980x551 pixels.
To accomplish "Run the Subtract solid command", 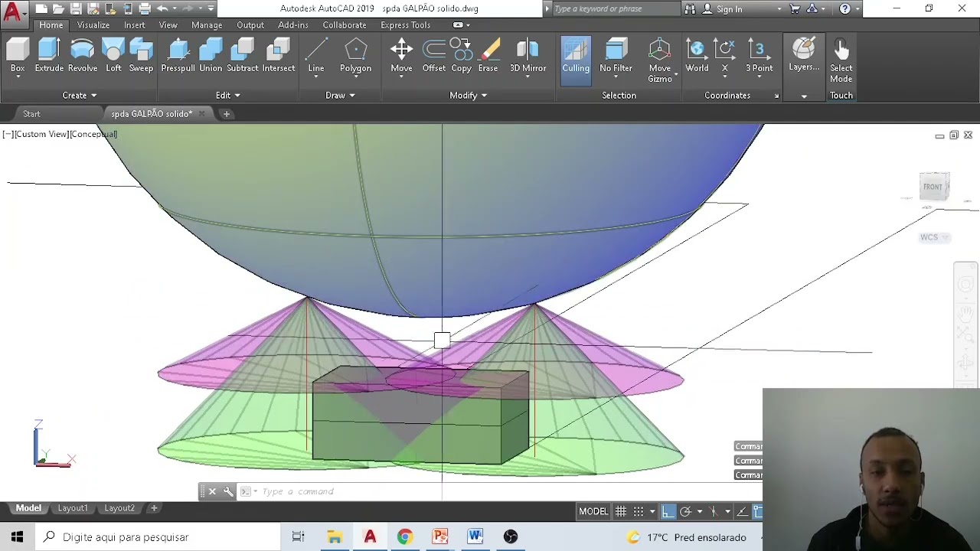I will coord(243,57).
